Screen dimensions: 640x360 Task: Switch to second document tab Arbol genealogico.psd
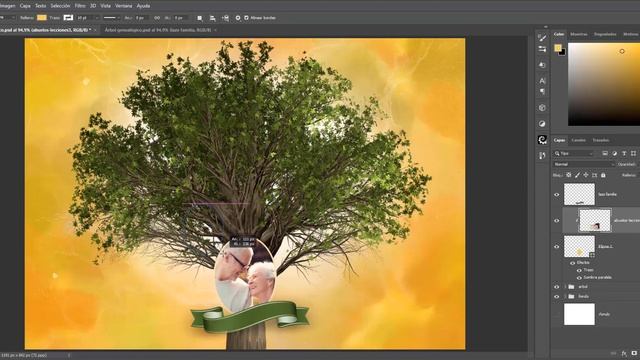point(158,30)
